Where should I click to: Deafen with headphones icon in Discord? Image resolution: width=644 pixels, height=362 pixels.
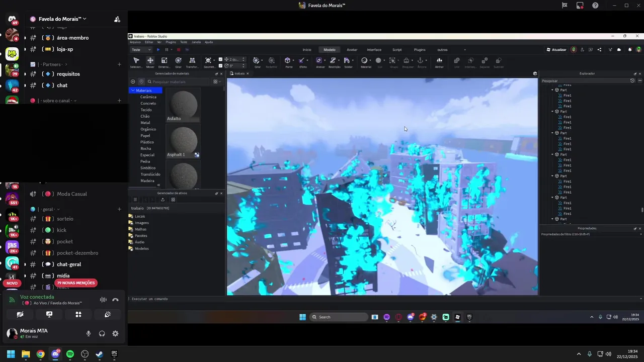tap(102, 333)
